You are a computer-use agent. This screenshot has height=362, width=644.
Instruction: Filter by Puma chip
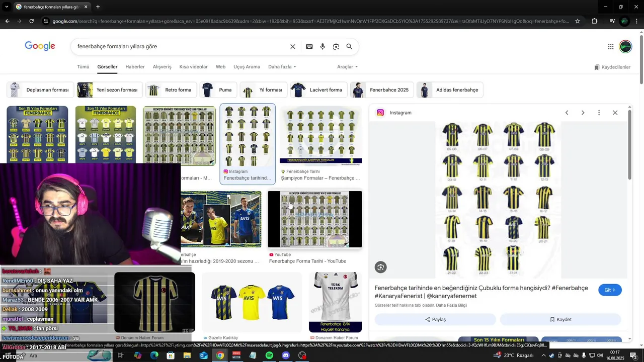coord(218,90)
